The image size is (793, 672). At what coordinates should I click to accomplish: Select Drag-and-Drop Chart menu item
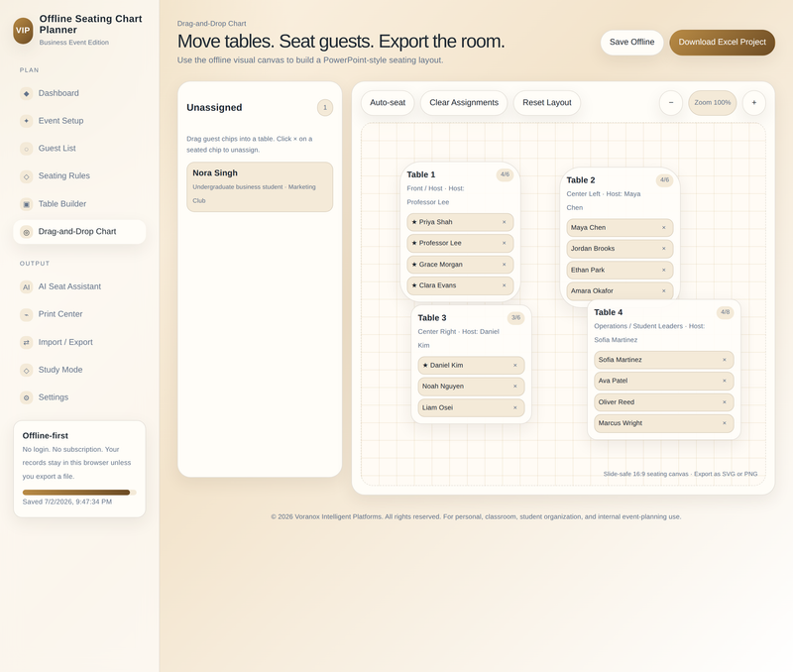(x=79, y=232)
